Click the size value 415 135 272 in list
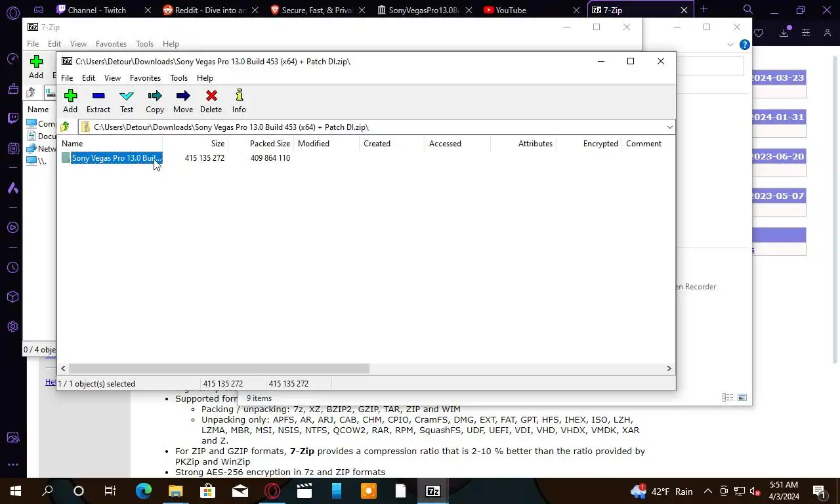840x504 pixels. tap(204, 157)
